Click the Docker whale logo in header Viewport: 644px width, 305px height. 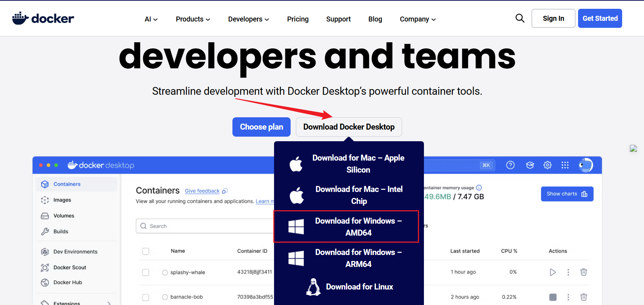click(x=43, y=18)
